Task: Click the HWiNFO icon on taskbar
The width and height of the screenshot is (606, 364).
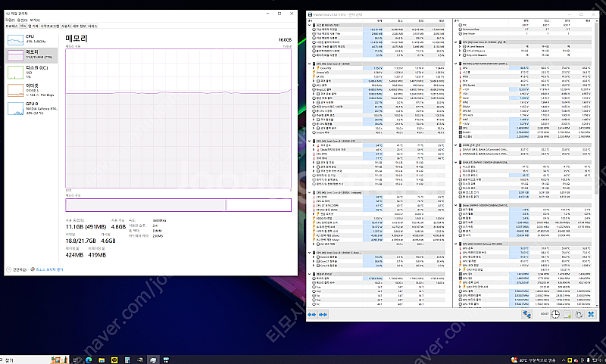Action: 166,359
